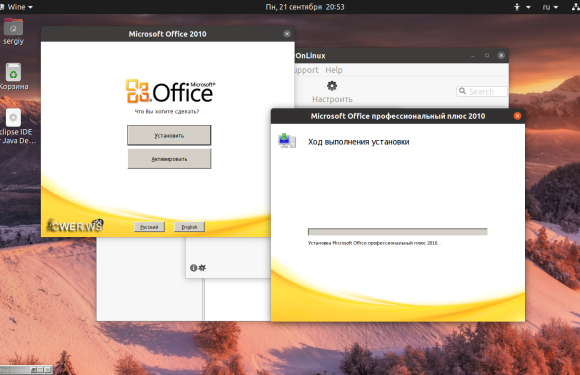Open the sergiy home folder desktop icon
580x375 pixels.
pos(13,32)
